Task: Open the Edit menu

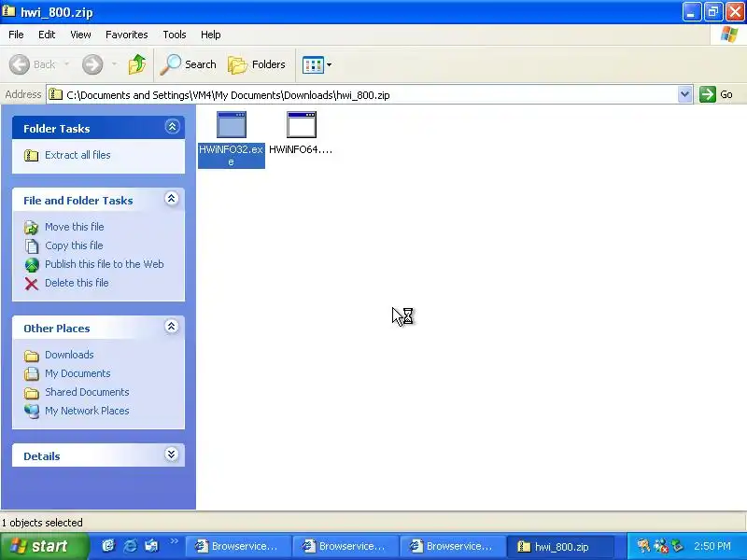Action: pyautogui.click(x=47, y=35)
